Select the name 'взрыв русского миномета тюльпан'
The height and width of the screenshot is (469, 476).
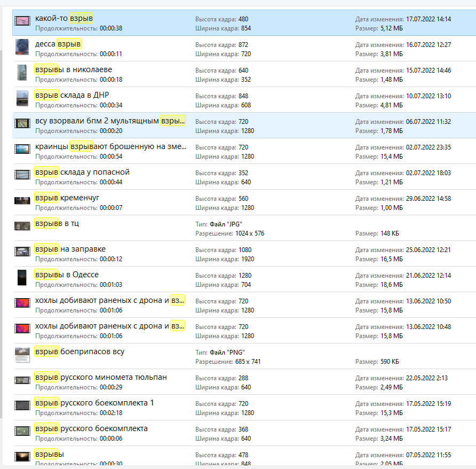[x=101, y=377]
